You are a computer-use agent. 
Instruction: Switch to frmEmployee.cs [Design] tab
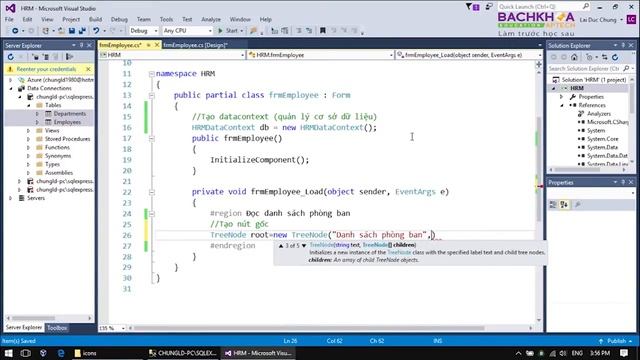tap(195, 45)
